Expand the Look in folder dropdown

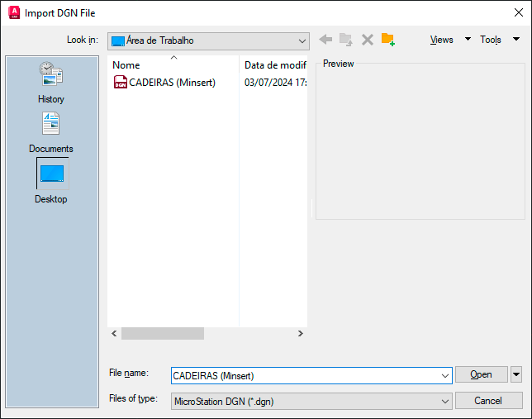(301, 40)
